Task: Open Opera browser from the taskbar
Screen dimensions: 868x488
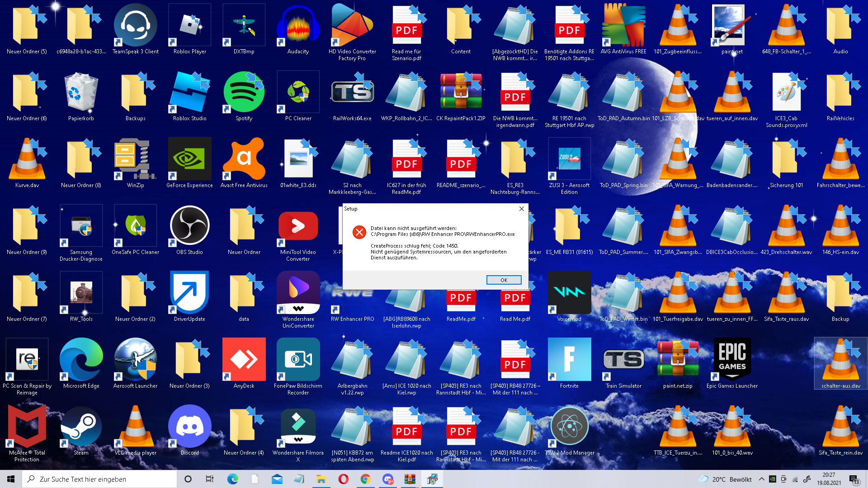Action: click(x=343, y=479)
